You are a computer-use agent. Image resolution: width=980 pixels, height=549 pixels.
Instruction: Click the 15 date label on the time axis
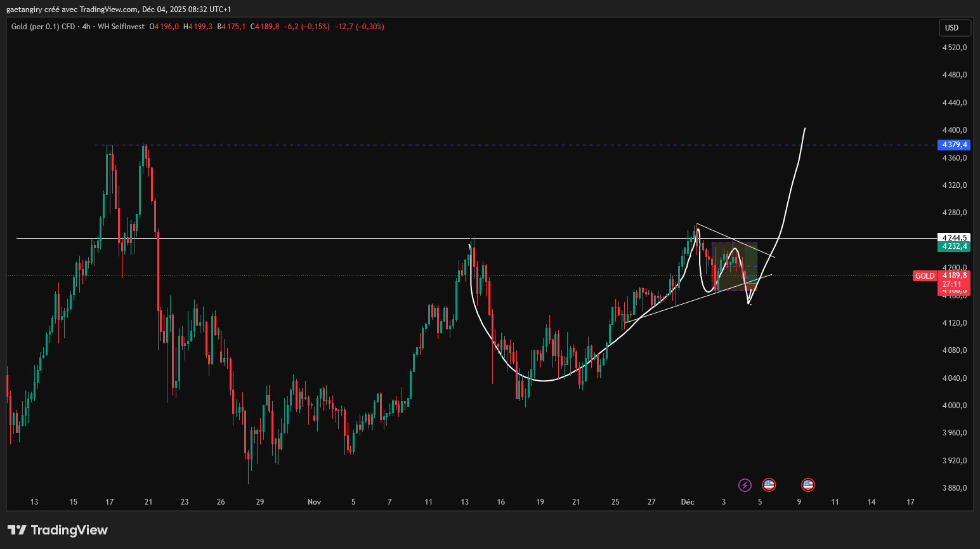[74, 502]
